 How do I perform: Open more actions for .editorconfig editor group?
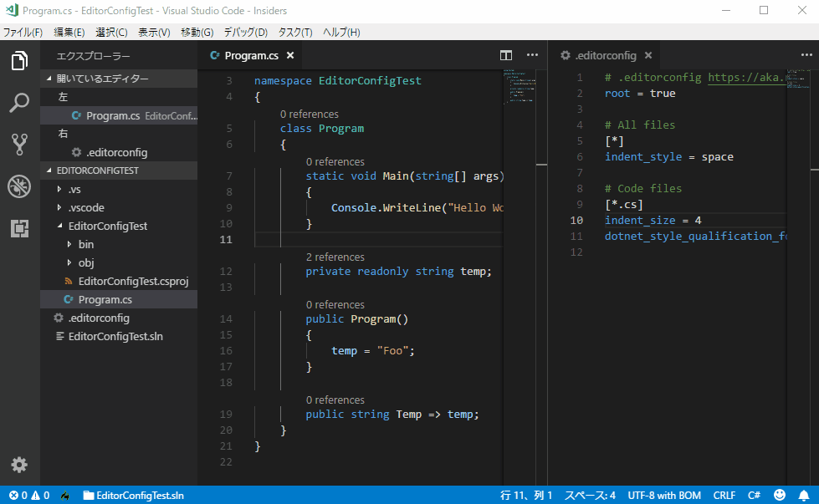806,55
